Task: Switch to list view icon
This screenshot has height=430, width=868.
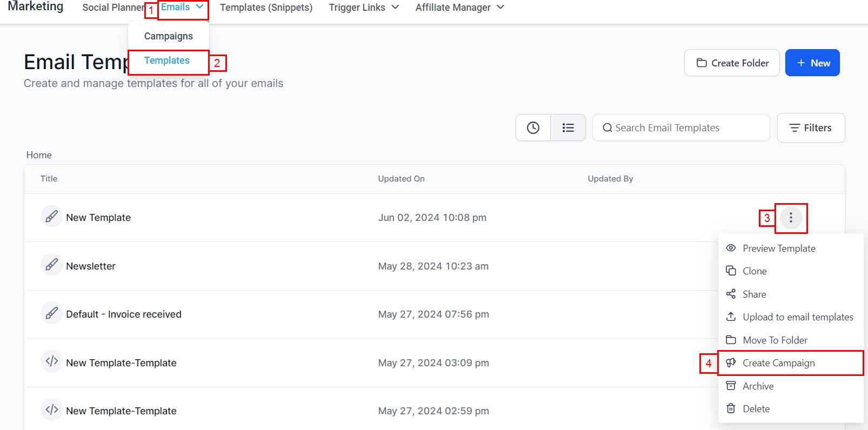Action: [567, 128]
